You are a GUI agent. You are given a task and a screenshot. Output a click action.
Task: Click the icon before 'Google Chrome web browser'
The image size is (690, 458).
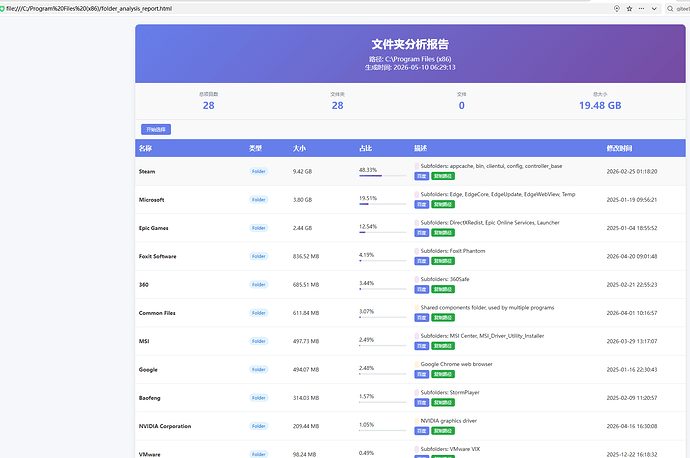(417, 364)
